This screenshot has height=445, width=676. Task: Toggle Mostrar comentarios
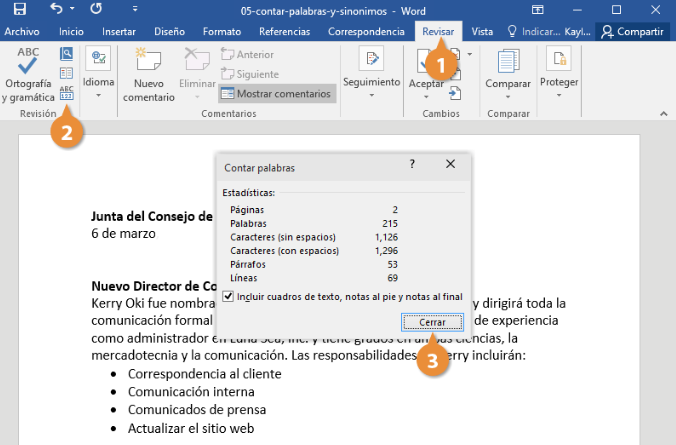click(x=277, y=94)
